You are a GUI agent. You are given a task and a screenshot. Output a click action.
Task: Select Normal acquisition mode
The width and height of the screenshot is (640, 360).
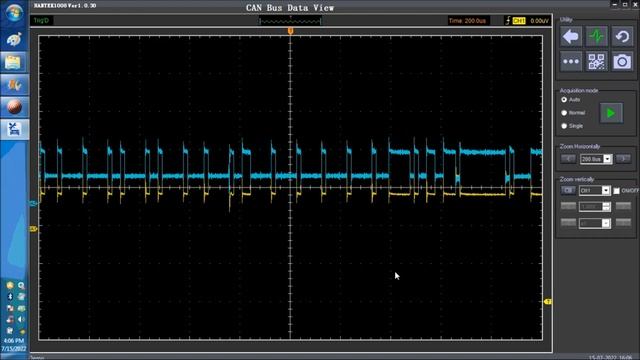point(564,113)
